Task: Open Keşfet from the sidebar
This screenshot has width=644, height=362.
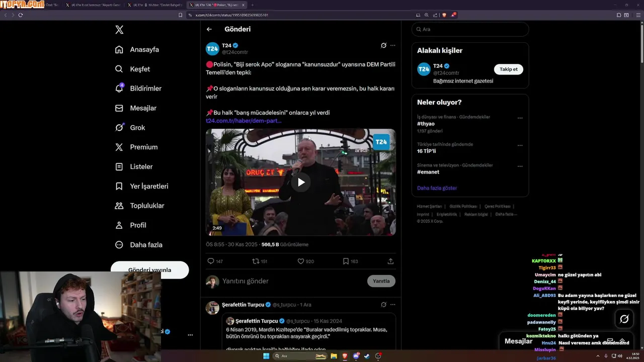Action: [x=132, y=69]
